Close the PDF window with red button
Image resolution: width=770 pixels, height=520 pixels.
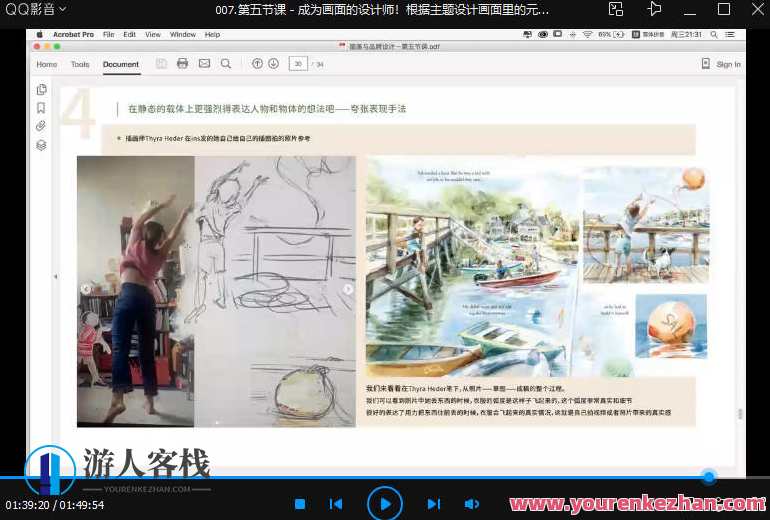(37, 47)
